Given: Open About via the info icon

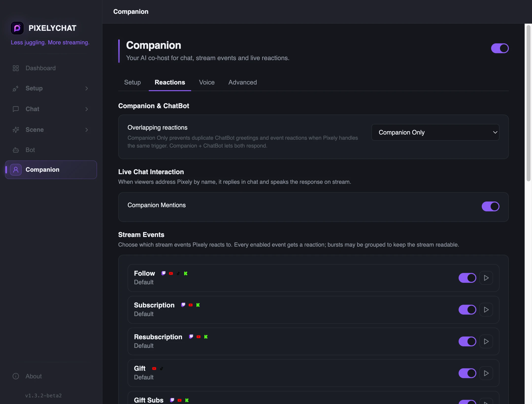Looking at the screenshot, I should [16, 376].
